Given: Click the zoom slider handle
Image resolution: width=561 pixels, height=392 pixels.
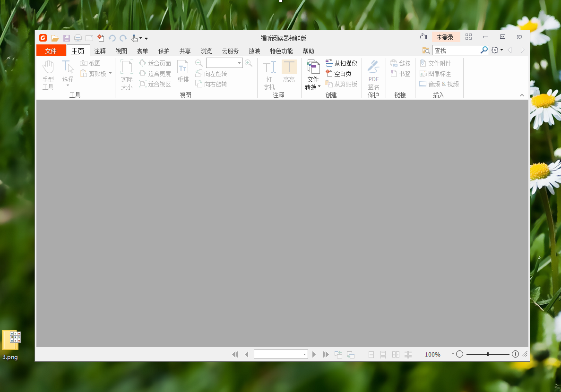Looking at the screenshot, I should (x=488, y=354).
